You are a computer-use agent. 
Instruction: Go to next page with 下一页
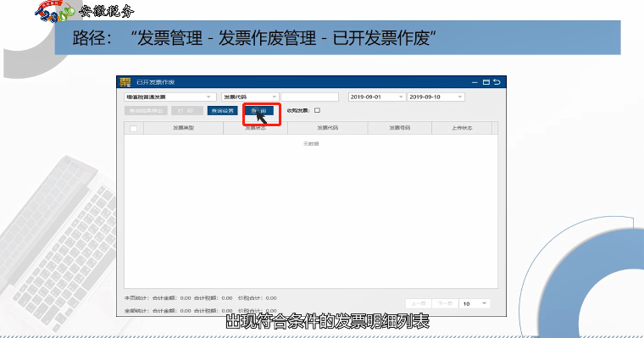tap(445, 303)
